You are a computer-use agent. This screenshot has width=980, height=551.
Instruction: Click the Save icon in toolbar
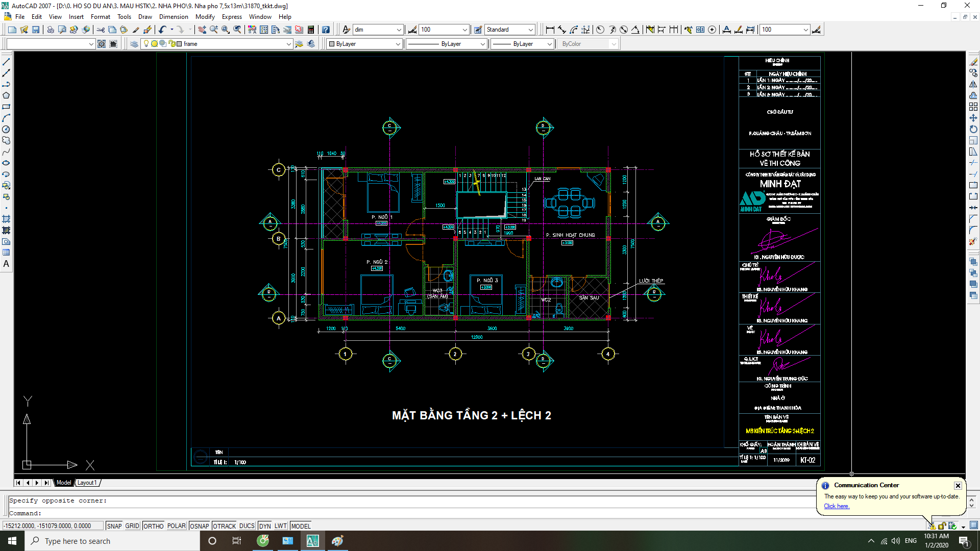(36, 30)
